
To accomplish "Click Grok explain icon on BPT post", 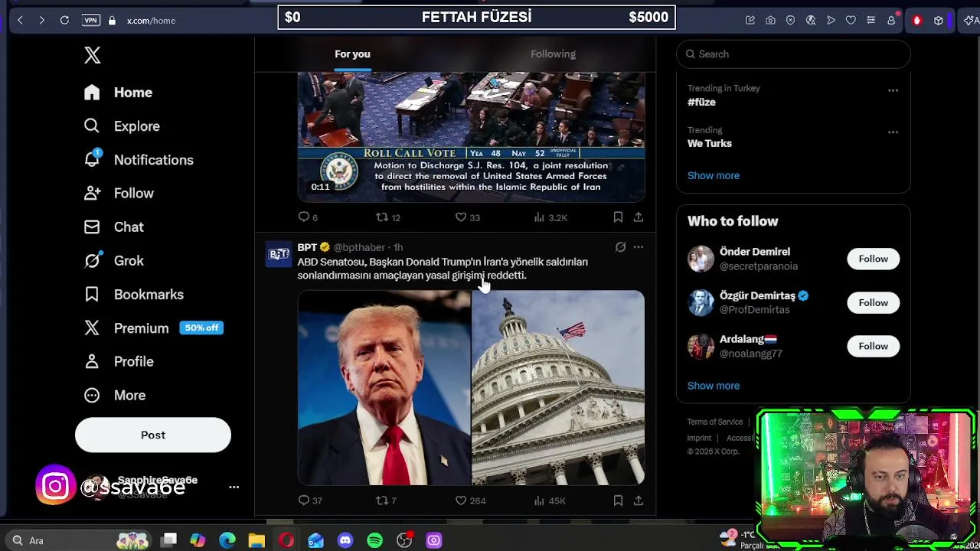I will (620, 247).
